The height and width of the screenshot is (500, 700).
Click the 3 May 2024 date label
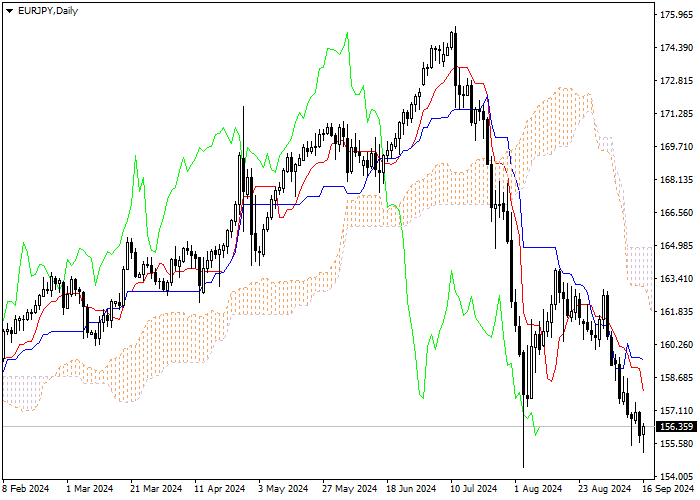click(x=283, y=489)
